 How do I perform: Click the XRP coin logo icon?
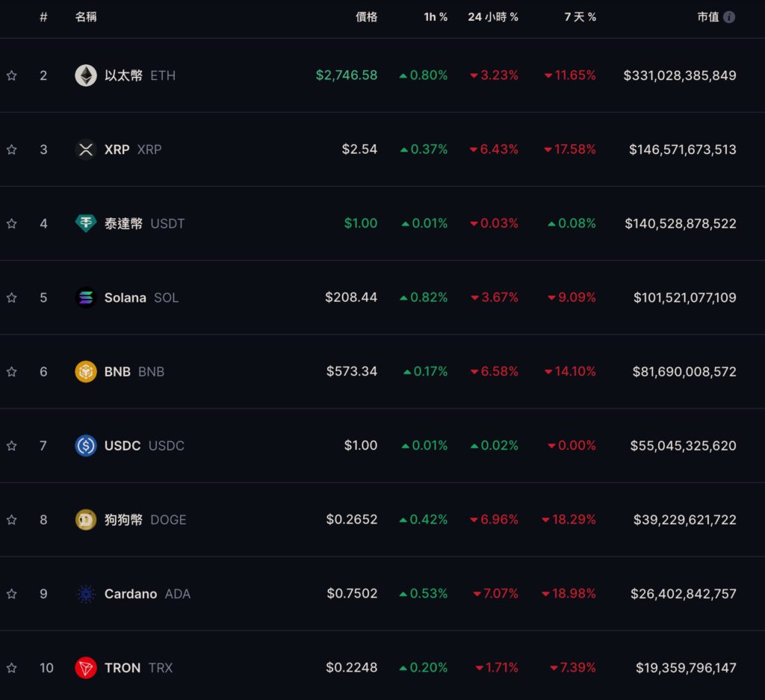click(86, 149)
